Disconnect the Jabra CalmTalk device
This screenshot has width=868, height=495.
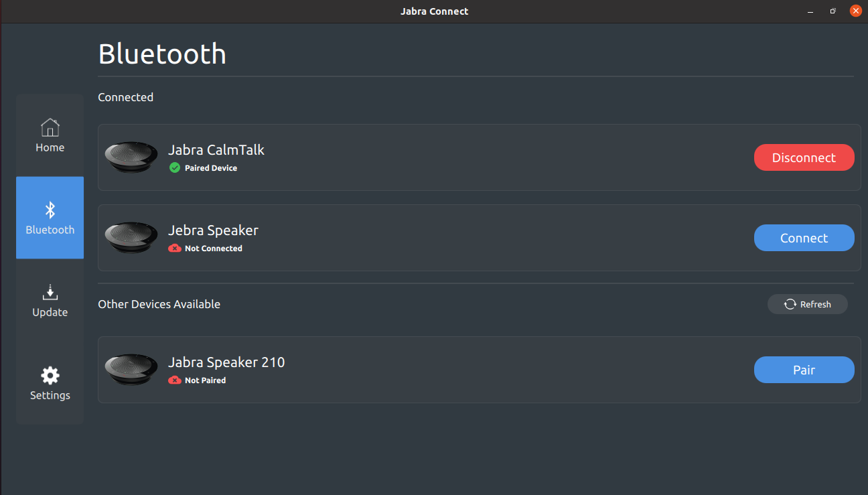click(804, 157)
